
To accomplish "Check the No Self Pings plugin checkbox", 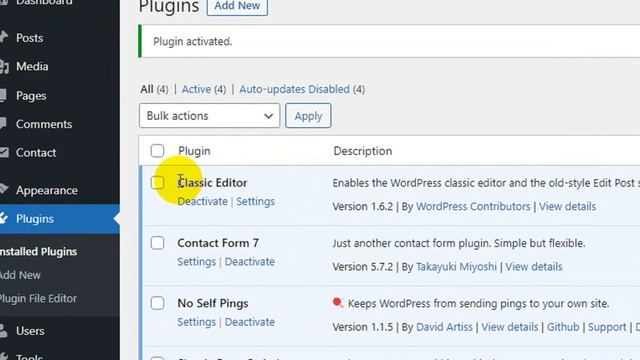I will click(157, 303).
